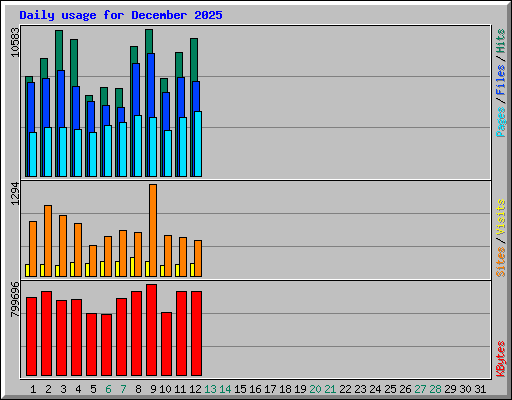Click the red 'KBytes' legend label

(x=501, y=359)
